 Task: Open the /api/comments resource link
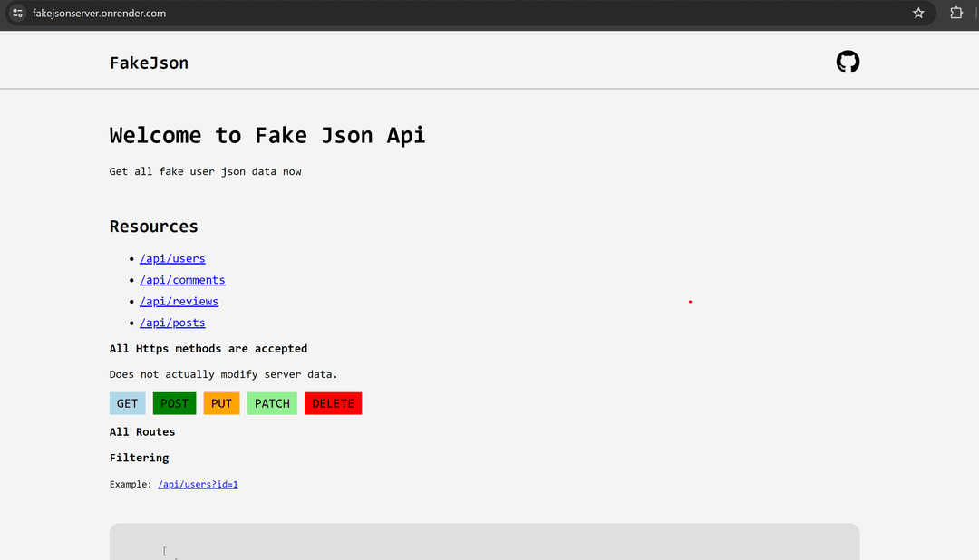click(x=182, y=280)
